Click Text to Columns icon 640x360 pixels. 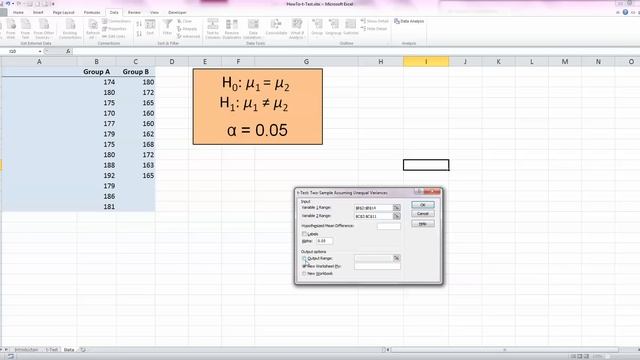(213, 29)
